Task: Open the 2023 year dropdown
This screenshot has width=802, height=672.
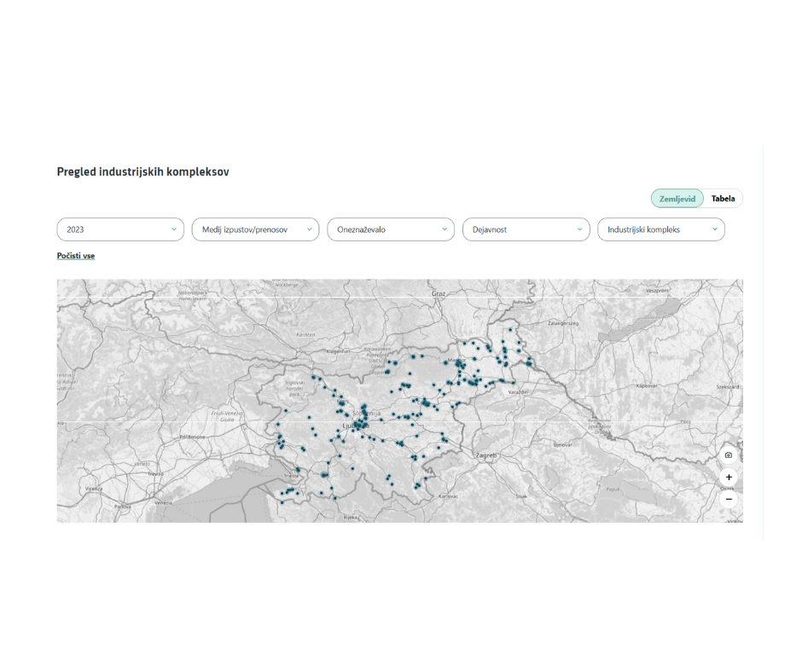Action: (x=120, y=229)
